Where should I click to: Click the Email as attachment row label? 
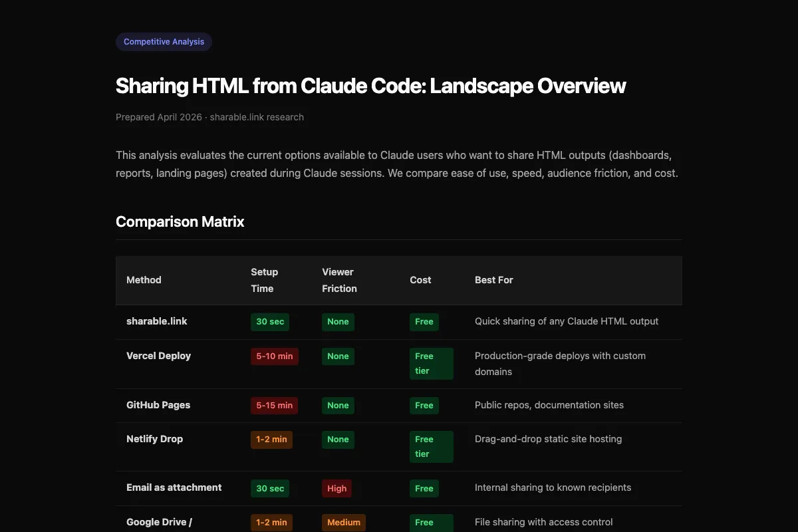[174, 487]
